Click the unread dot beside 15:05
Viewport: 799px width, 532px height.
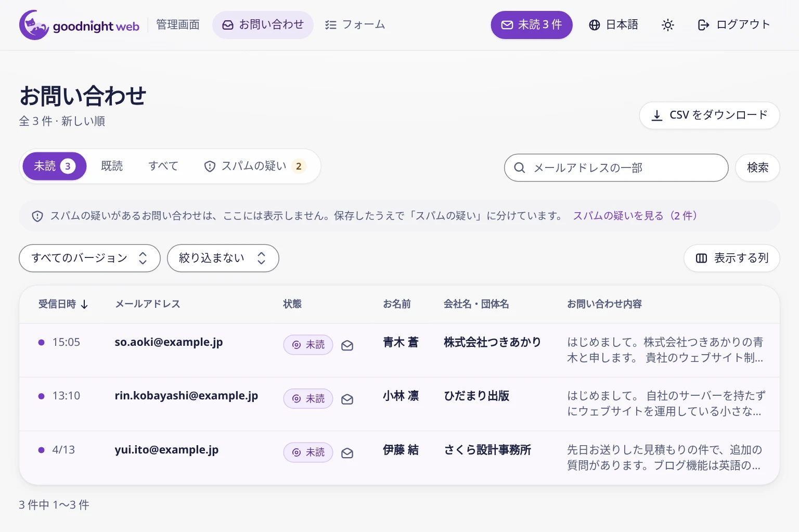click(x=42, y=342)
